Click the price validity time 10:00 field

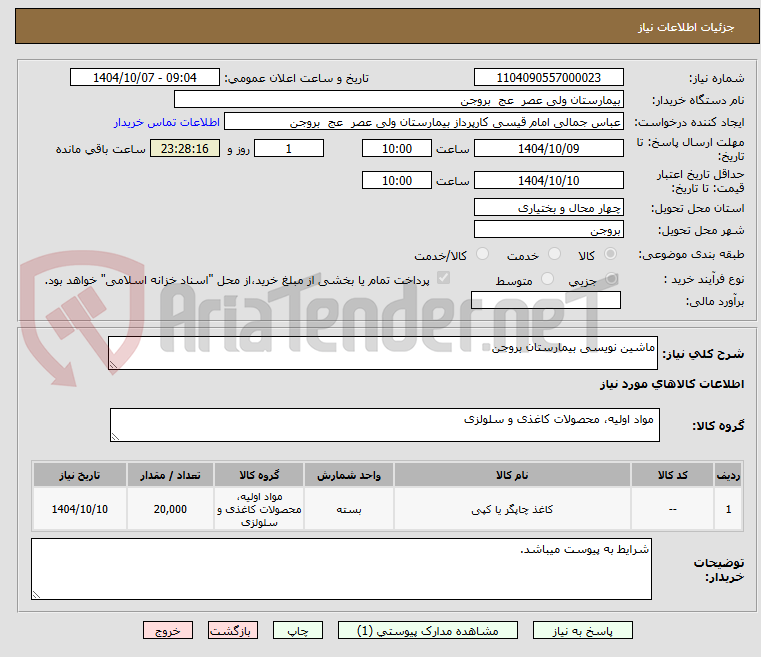click(x=397, y=180)
